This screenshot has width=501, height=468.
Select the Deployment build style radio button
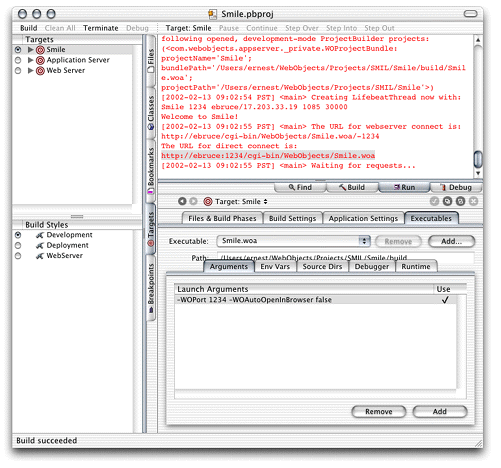[18, 245]
